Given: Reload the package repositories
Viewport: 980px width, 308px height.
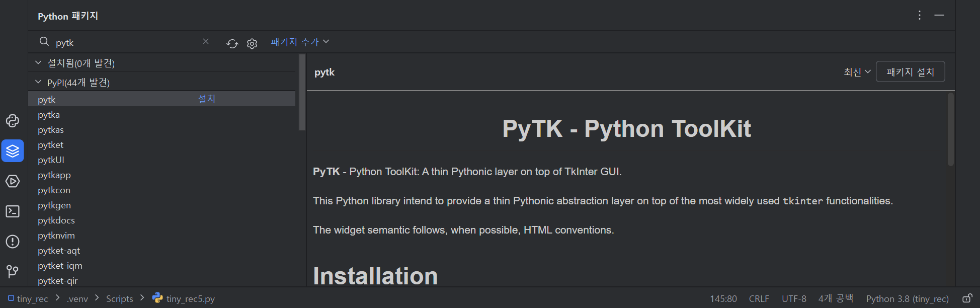Looking at the screenshot, I should pyautogui.click(x=232, y=43).
